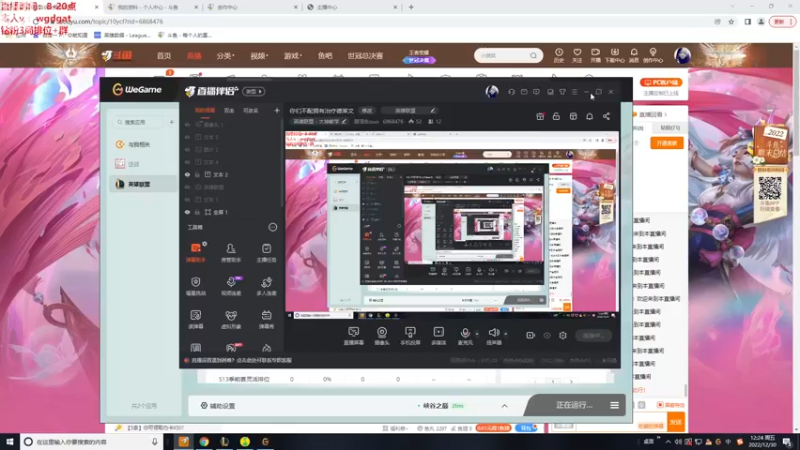Switch to the third scene tab

pos(251,110)
